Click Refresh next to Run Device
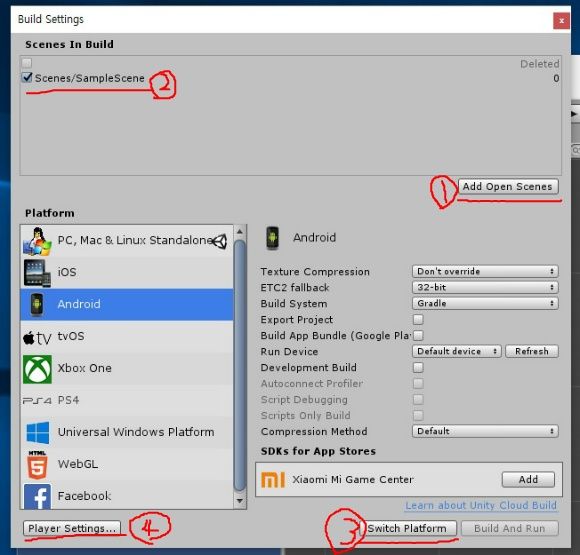580x555 pixels. (x=532, y=351)
